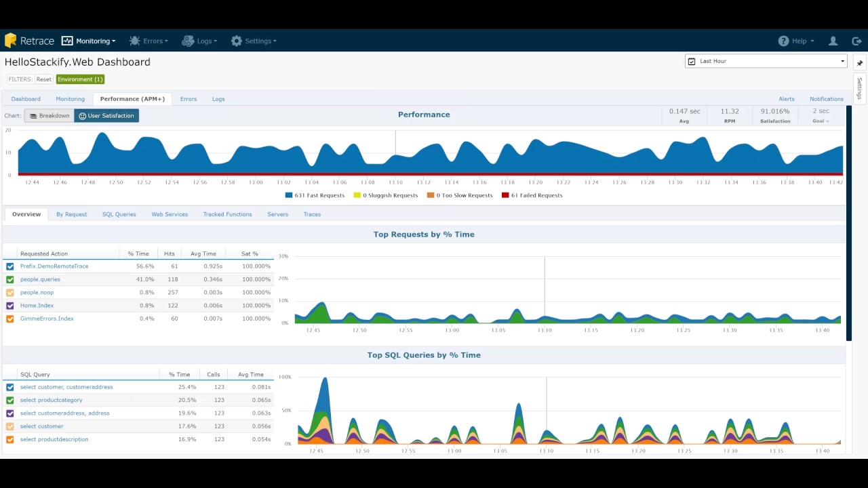Sort SQL table by Calls column
This screenshot has width=868, height=488.
pos(214,374)
